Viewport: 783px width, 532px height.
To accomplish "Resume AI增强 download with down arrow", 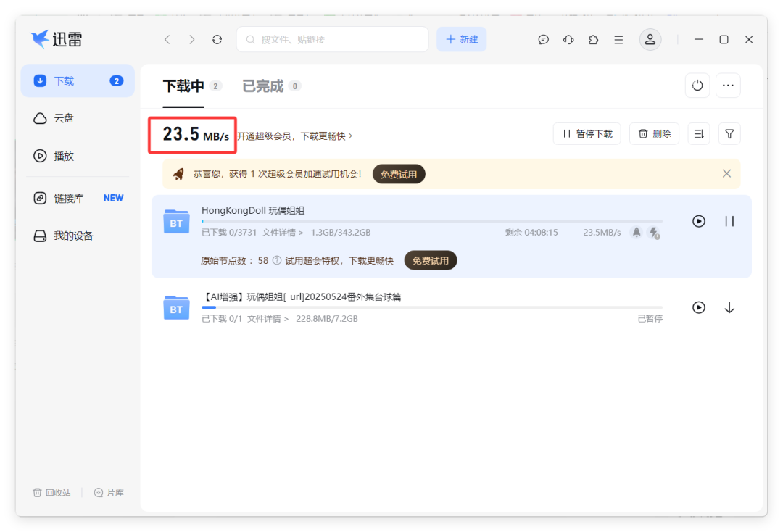I will [x=729, y=307].
